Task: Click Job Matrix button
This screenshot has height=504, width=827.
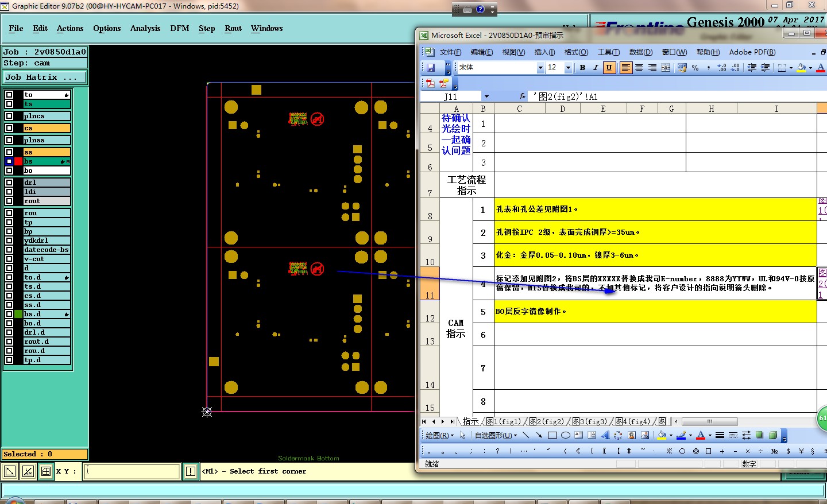Action: tap(44, 77)
